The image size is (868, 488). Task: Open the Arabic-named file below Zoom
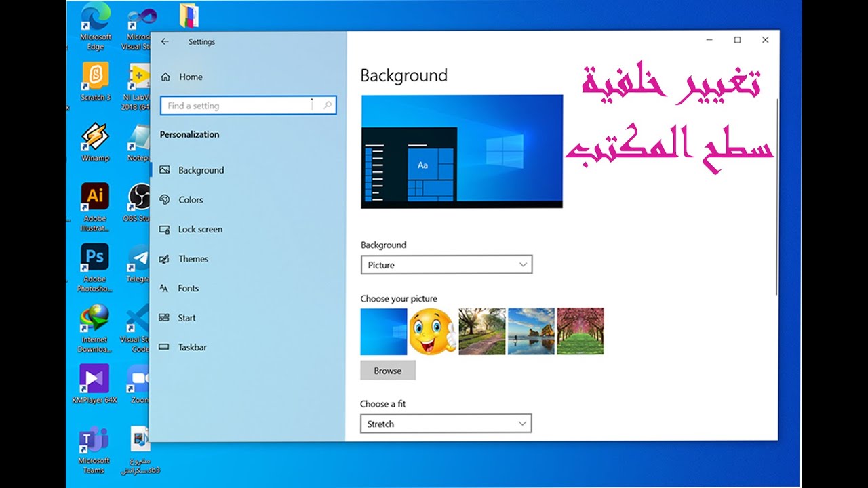click(140, 450)
